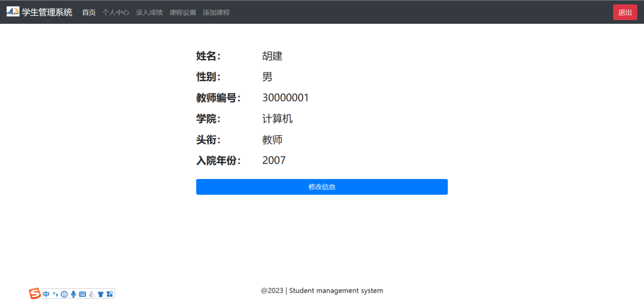Open the Sogou input method logo menu

pyautogui.click(x=35, y=294)
